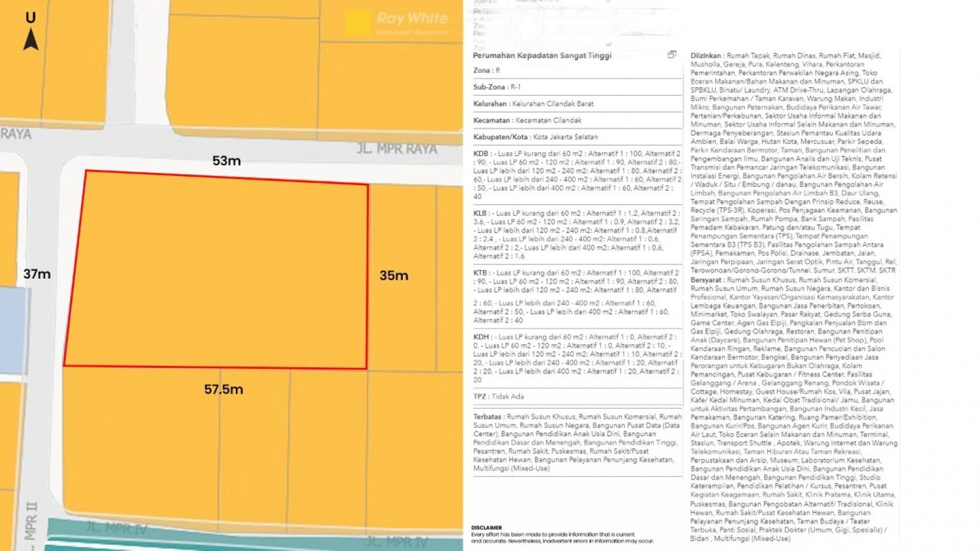The width and height of the screenshot is (980, 551).
Task: Click the red-outlined land parcel on map
Action: click(217, 270)
